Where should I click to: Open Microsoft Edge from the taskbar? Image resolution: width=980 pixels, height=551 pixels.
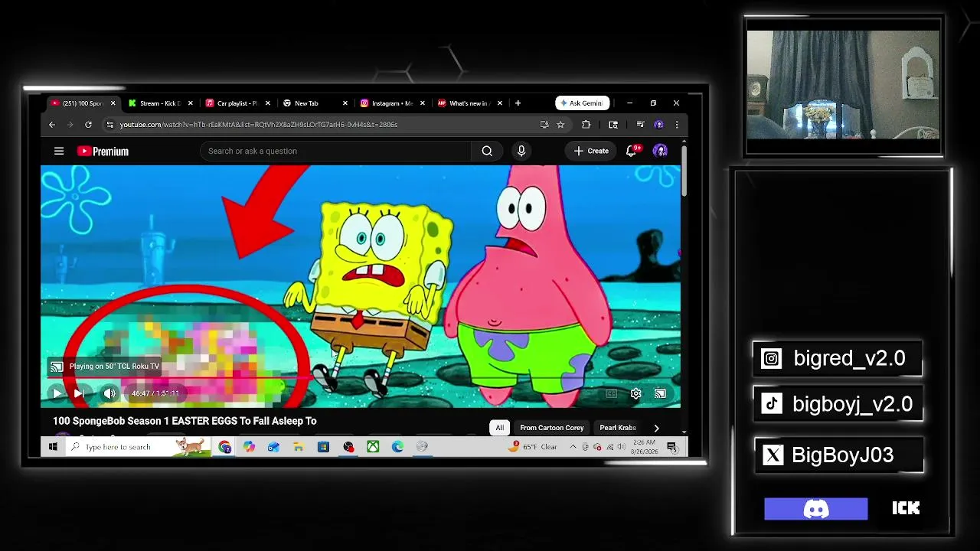tap(397, 447)
